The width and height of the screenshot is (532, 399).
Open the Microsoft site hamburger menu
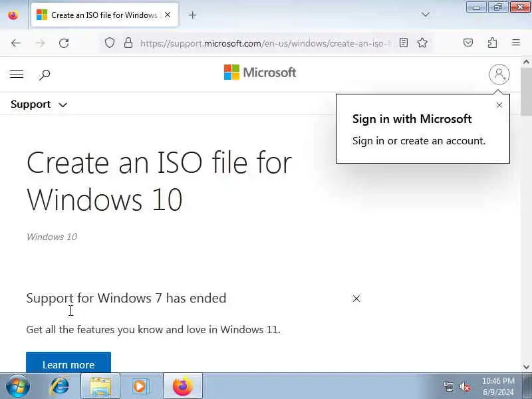click(x=17, y=74)
